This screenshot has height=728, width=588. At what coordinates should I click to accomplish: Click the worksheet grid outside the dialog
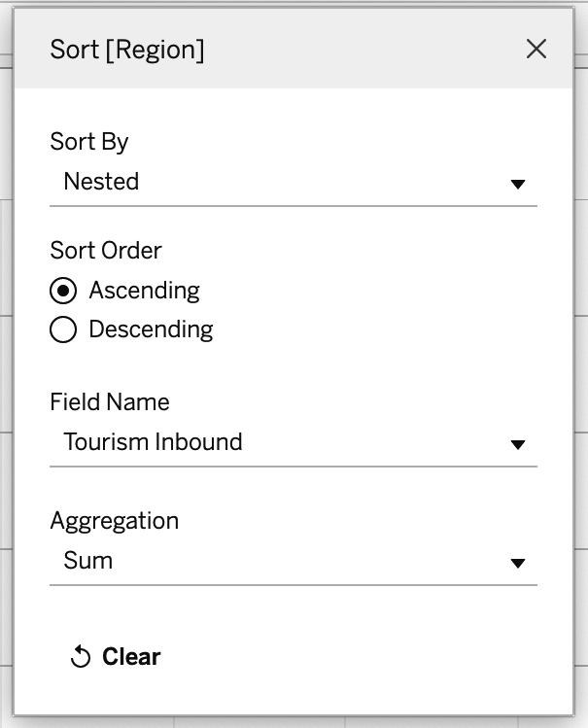click(581, 371)
